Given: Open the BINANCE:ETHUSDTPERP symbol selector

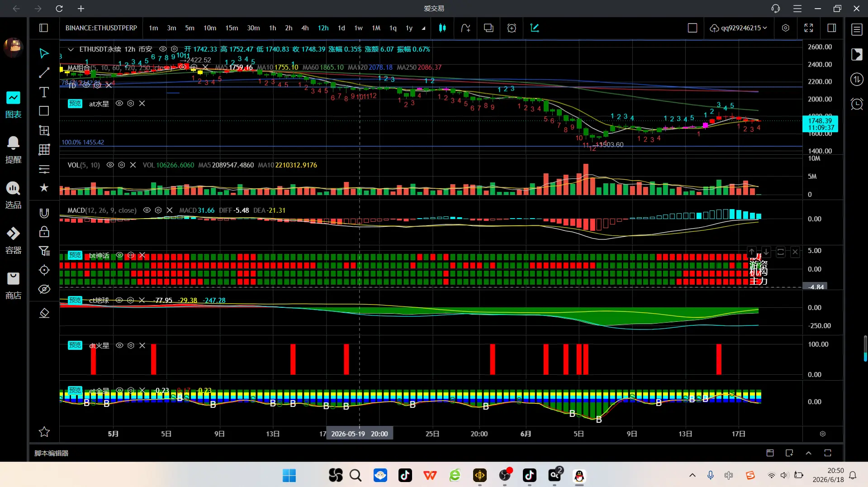Looking at the screenshot, I should point(101,28).
